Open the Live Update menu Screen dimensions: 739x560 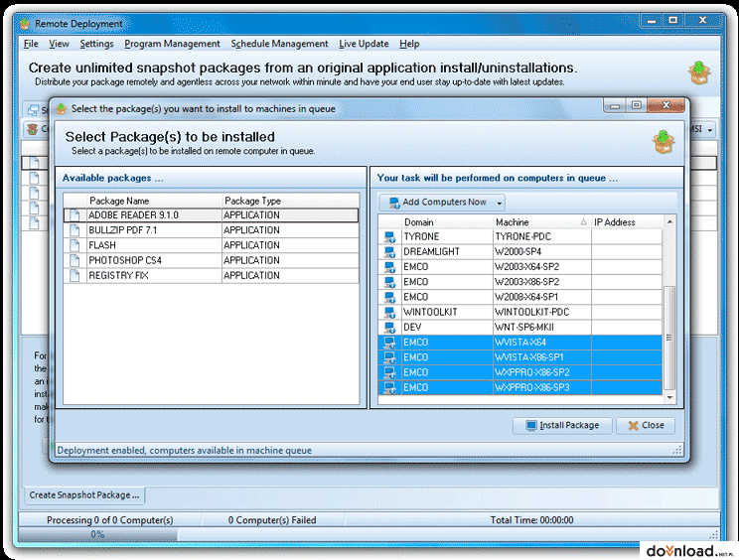[364, 44]
